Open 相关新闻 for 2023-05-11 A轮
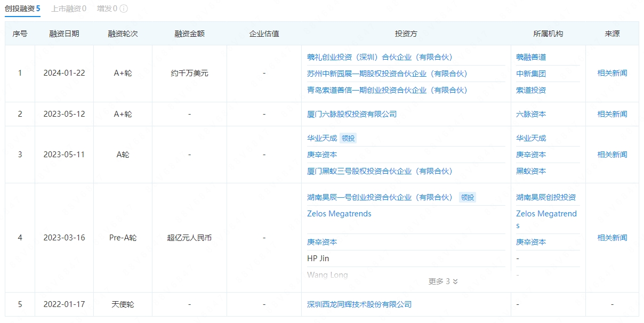 coord(612,155)
